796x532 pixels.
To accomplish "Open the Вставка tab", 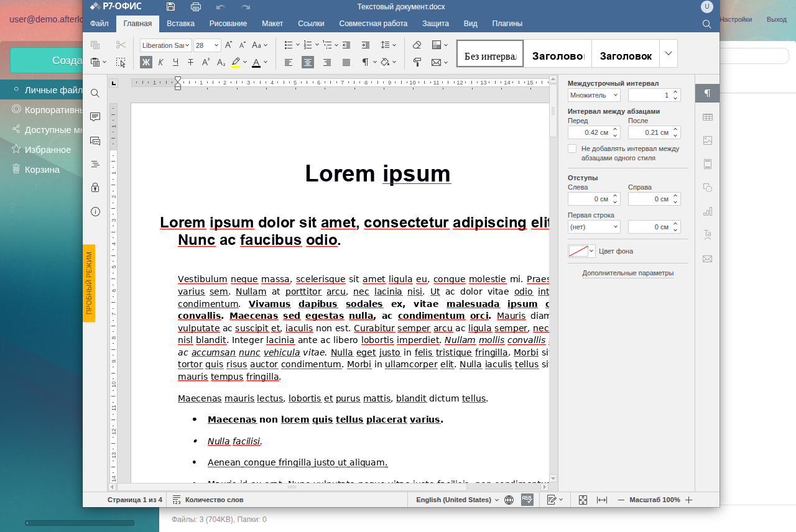I will click(180, 24).
